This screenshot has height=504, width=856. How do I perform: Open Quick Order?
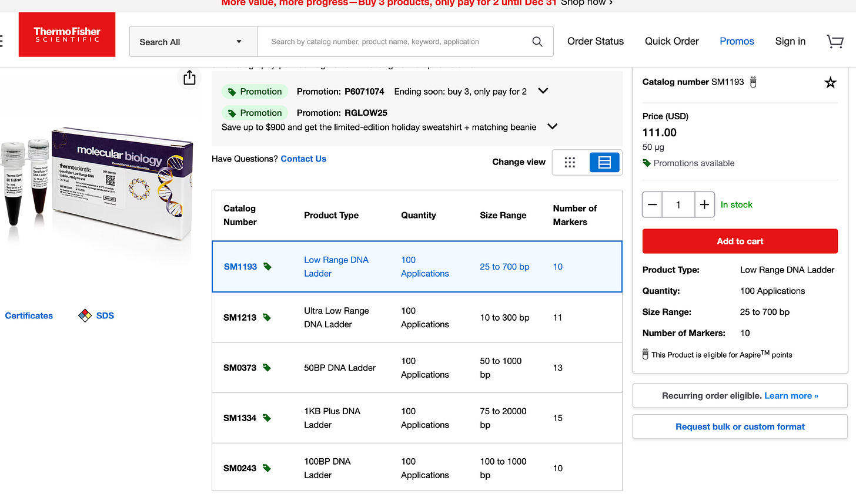click(x=672, y=41)
